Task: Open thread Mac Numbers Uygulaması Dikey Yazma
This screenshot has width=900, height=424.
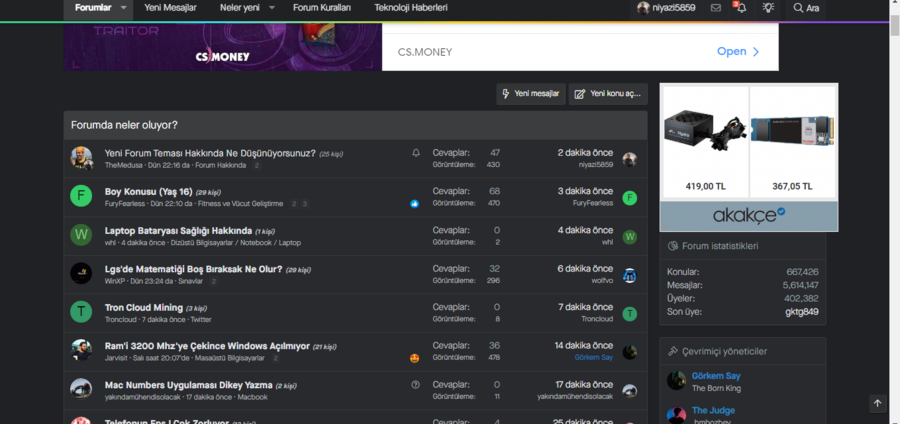Action: [188, 384]
